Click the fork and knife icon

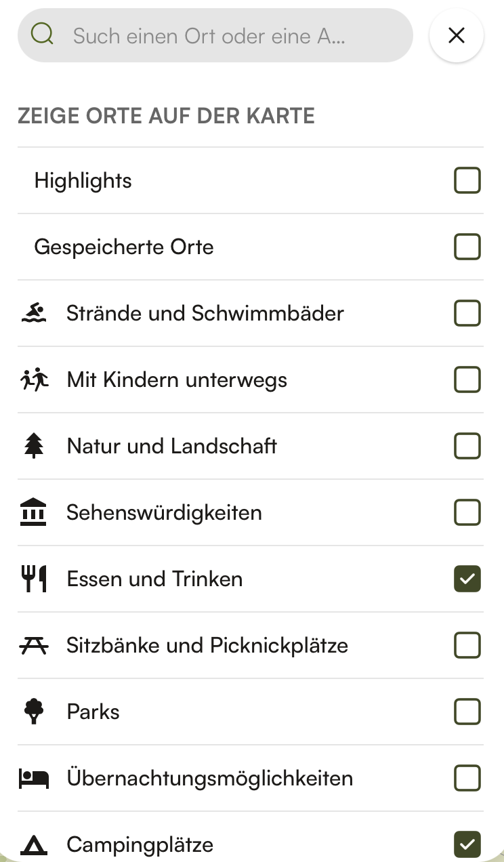[33, 579]
